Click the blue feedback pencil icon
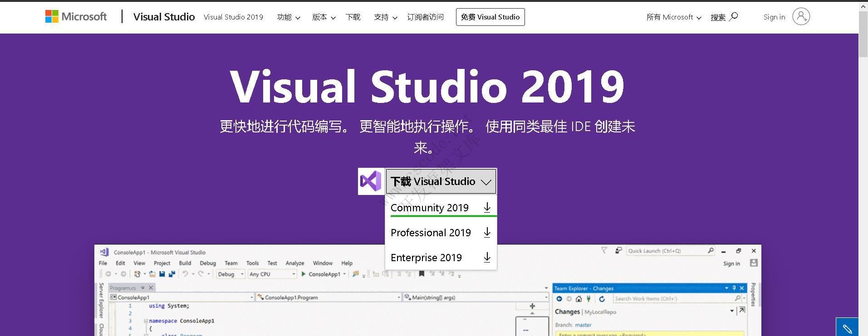 click(x=847, y=327)
